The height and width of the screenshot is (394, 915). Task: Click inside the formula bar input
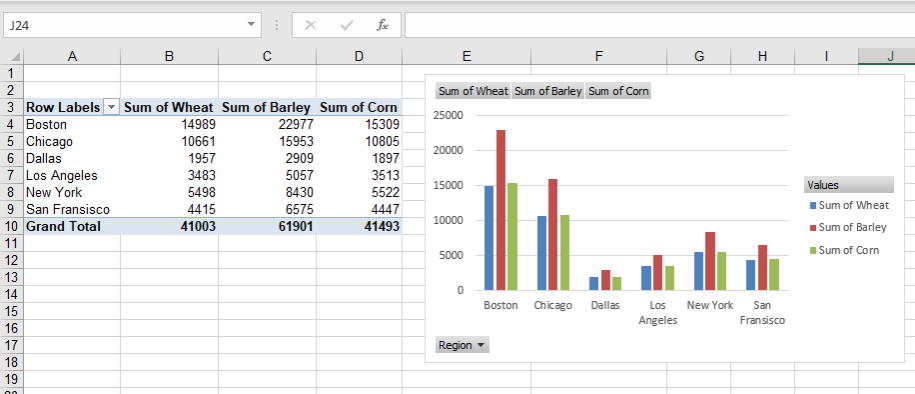coord(659,25)
